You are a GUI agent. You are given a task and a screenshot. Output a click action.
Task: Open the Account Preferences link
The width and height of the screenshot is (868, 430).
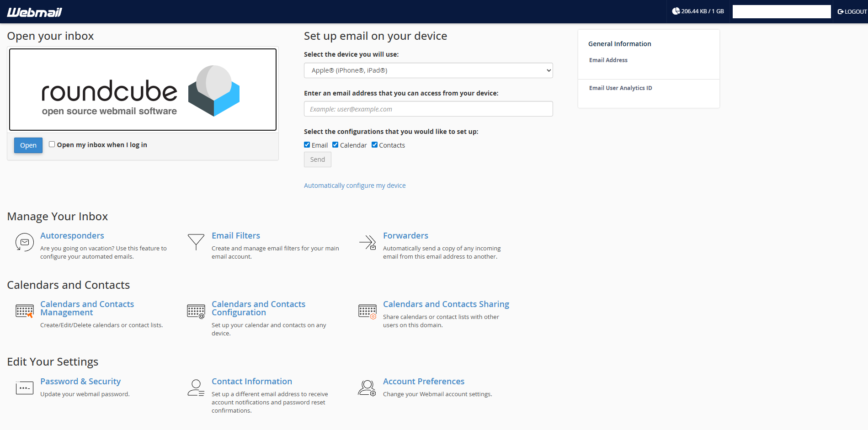coord(424,382)
